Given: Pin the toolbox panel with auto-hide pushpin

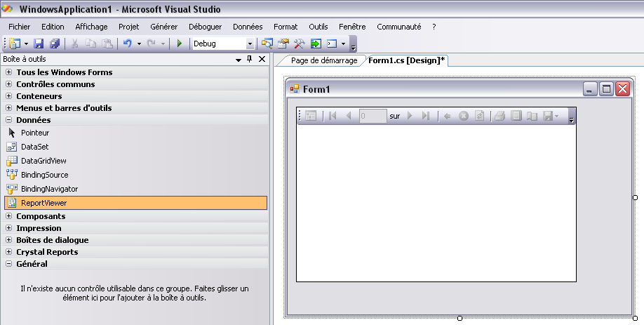Looking at the screenshot, I should [249, 60].
